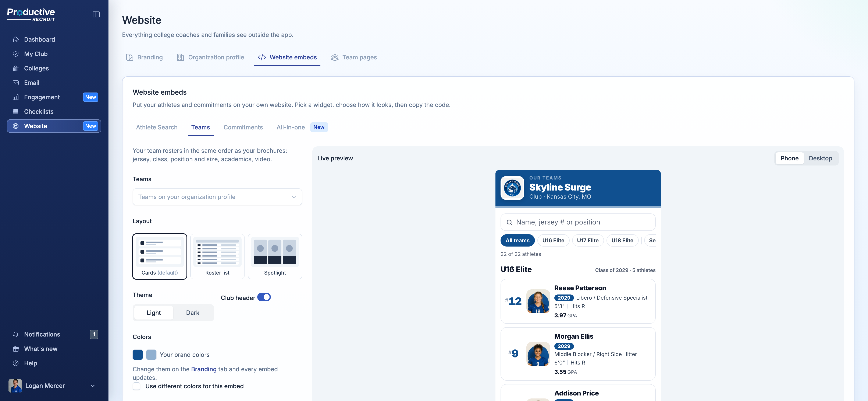Open Reese Patterson's athlete card
The height and width of the screenshot is (401, 868).
click(x=577, y=301)
